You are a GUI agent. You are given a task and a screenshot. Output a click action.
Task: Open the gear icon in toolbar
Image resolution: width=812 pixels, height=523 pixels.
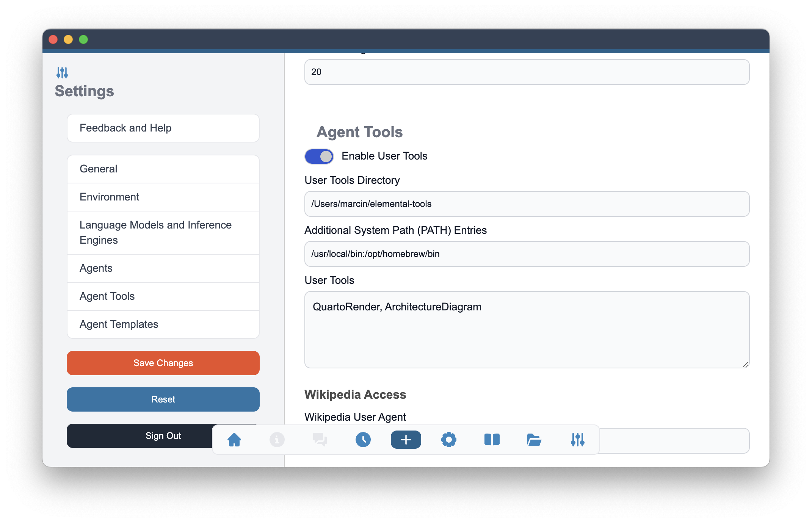tap(449, 440)
